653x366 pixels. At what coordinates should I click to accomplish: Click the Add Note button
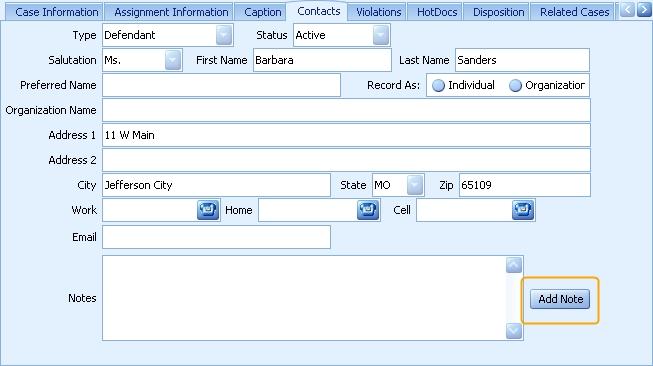(x=560, y=299)
